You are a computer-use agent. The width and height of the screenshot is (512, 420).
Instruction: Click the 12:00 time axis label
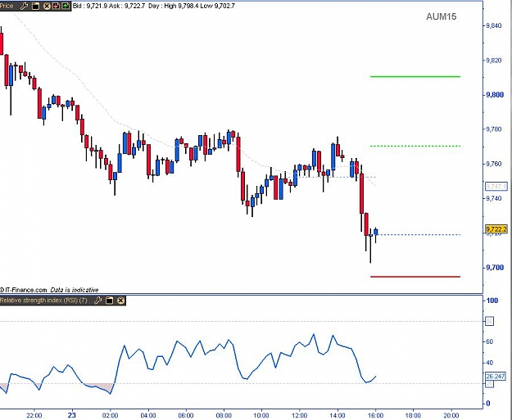coord(300,415)
